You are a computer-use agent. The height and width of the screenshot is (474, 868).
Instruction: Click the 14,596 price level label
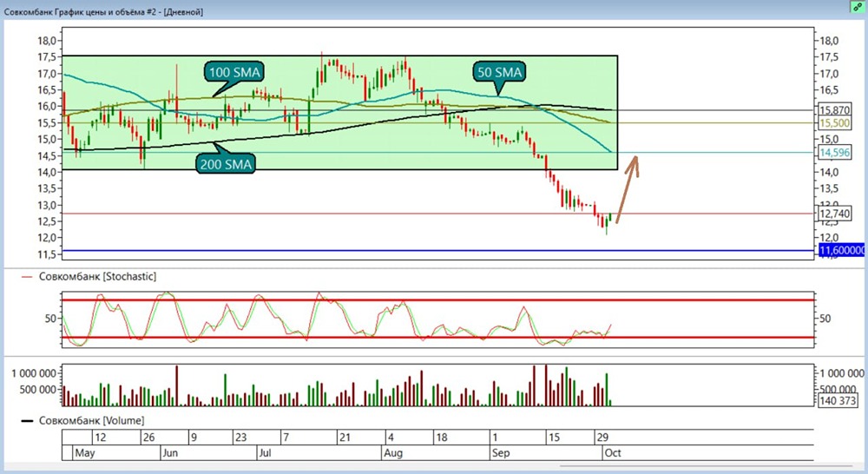click(x=835, y=152)
